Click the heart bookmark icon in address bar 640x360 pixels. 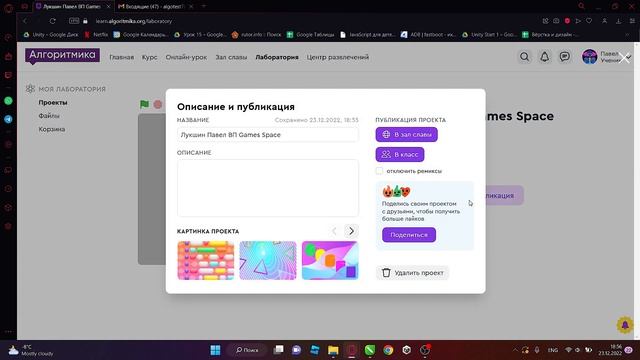tap(589, 21)
